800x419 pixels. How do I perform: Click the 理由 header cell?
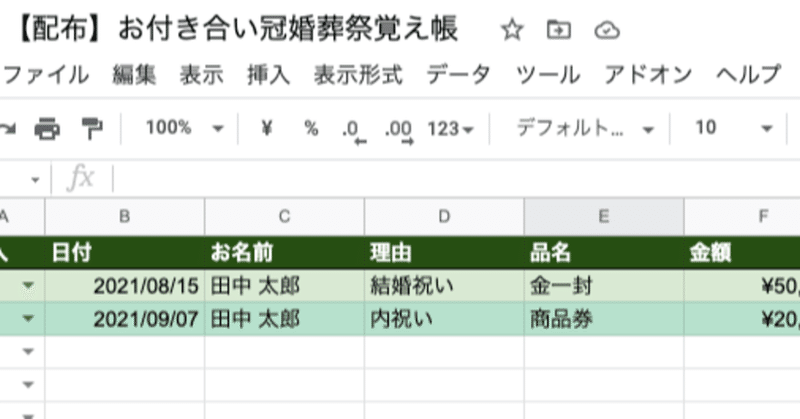(x=444, y=252)
